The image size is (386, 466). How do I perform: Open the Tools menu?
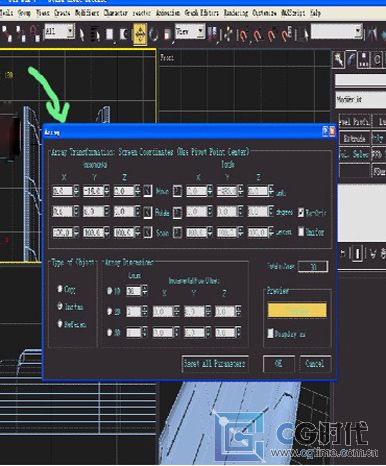click(x=6, y=13)
